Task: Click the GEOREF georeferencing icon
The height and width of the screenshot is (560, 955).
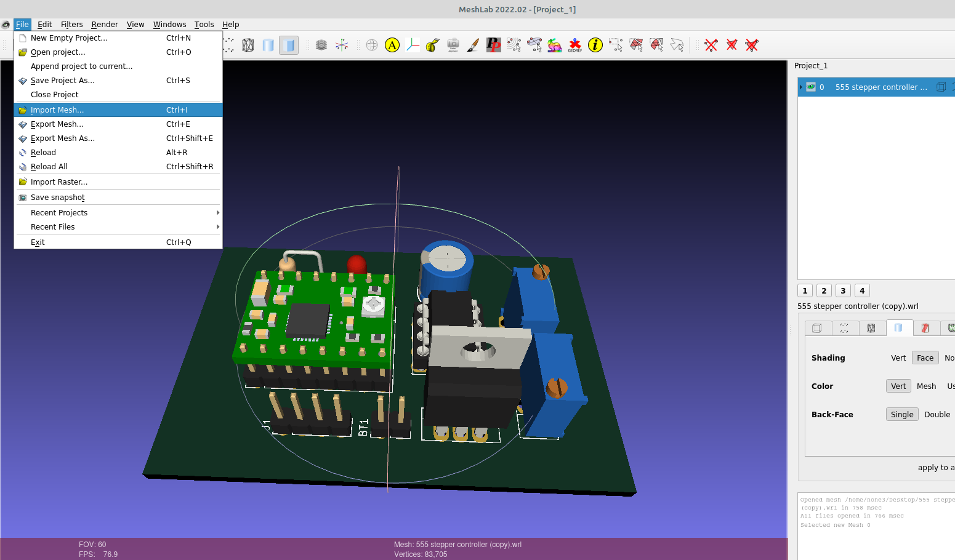Action: click(574, 44)
